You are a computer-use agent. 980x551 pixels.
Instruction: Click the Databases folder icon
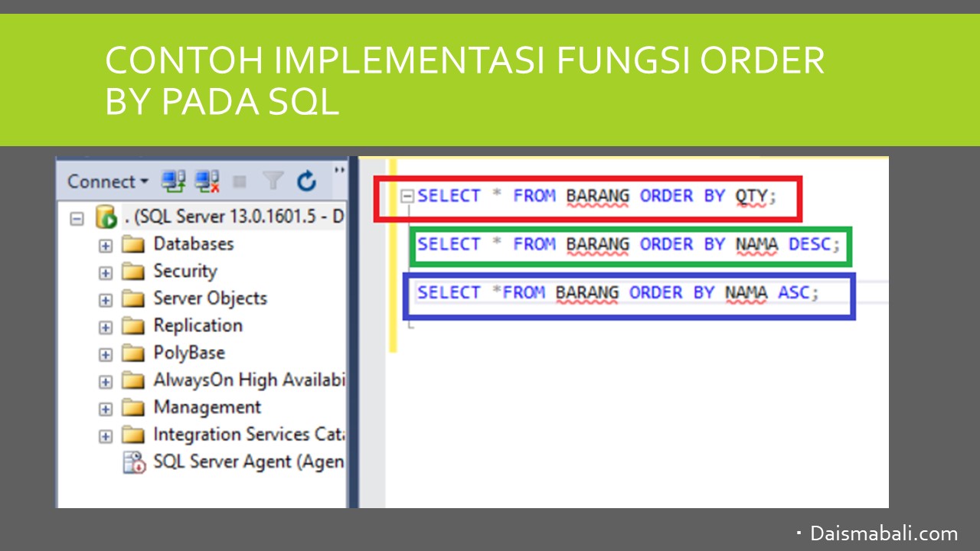(x=133, y=245)
